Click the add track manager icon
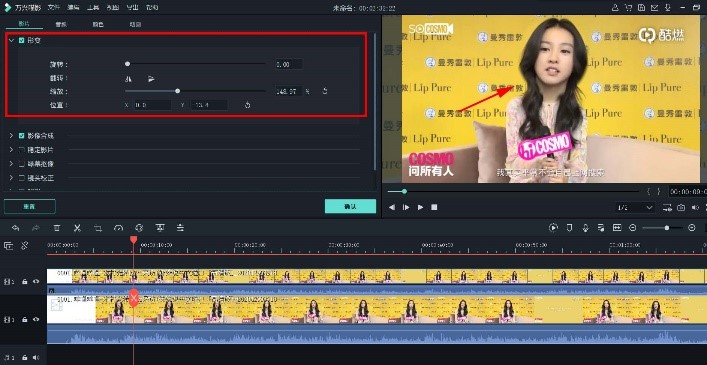Screen dimensions: 707x365 point(8,246)
